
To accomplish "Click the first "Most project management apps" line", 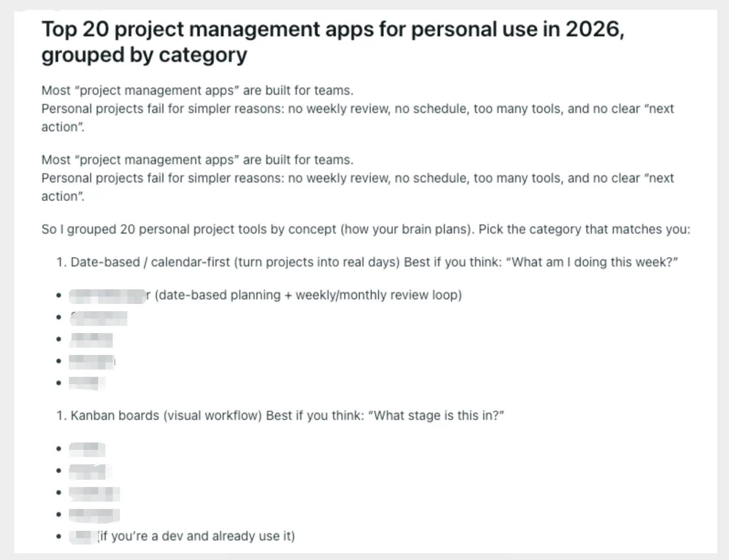I will 197,90.
